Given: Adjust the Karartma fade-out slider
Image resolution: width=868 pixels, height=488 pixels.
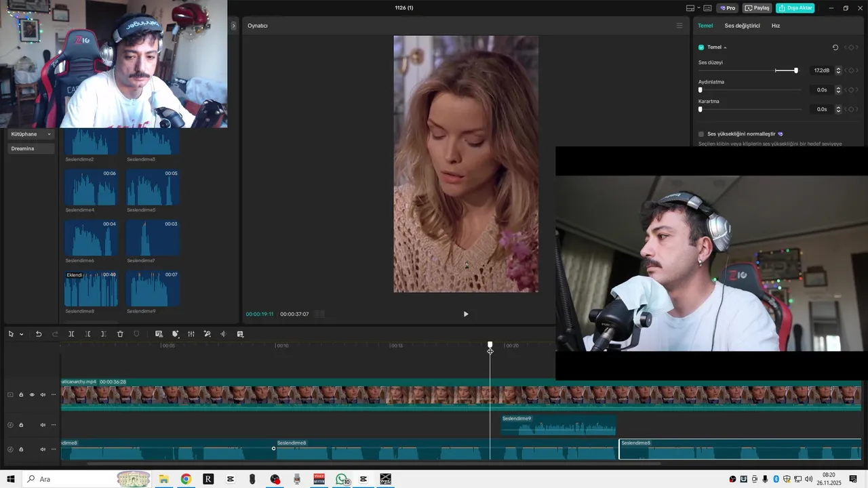Looking at the screenshot, I should click(701, 109).
